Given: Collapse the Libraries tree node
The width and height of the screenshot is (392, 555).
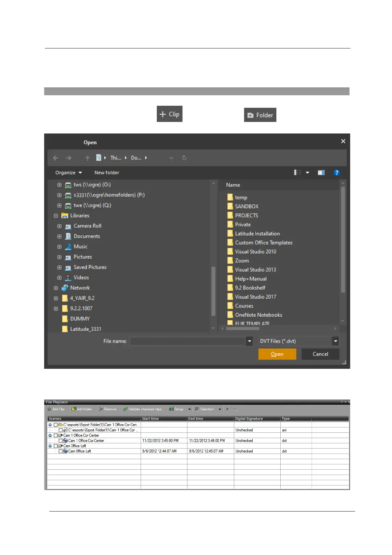Looking at the screenshot, I should [x=56, y=216].
